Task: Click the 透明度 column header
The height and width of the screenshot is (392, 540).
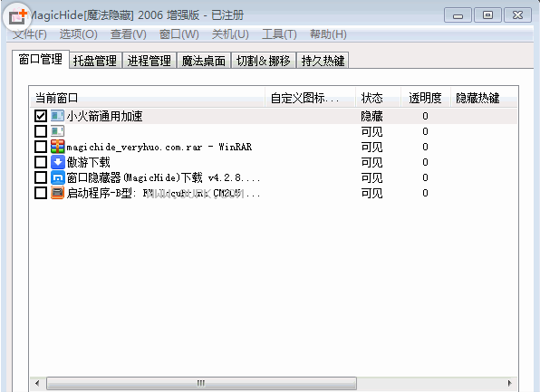Action: click(425, 98)
